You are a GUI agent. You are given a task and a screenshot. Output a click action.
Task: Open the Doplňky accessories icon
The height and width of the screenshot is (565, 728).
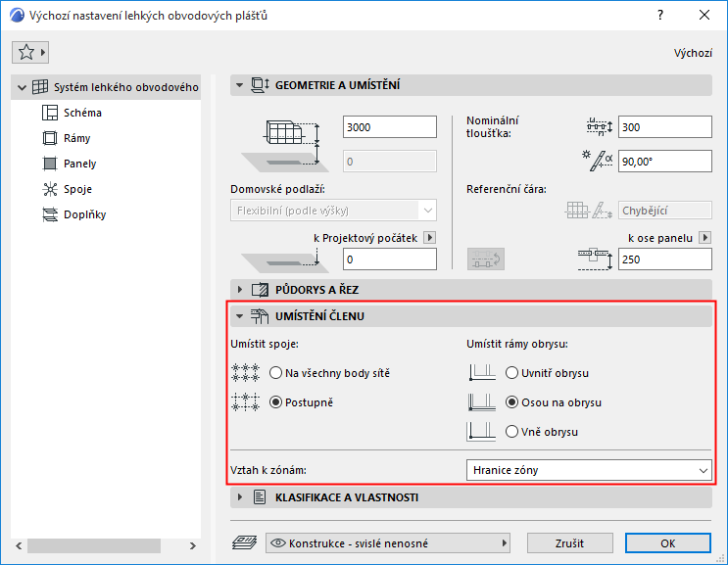[x=50, y=214]
